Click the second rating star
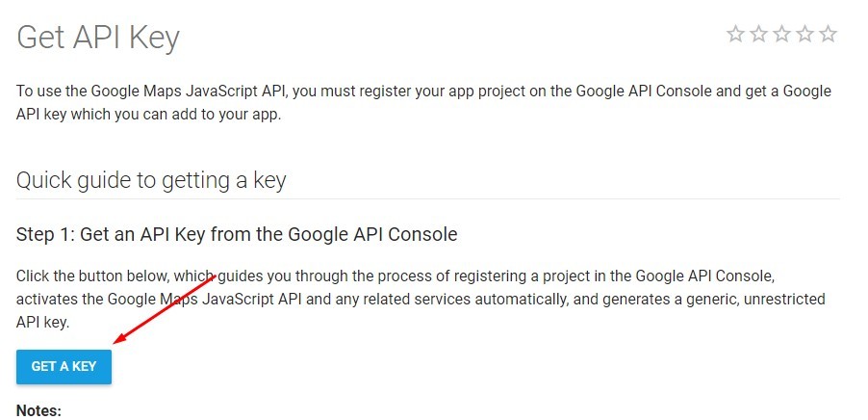868x420 pixels. pyautogui.click(x=759, y=35)
